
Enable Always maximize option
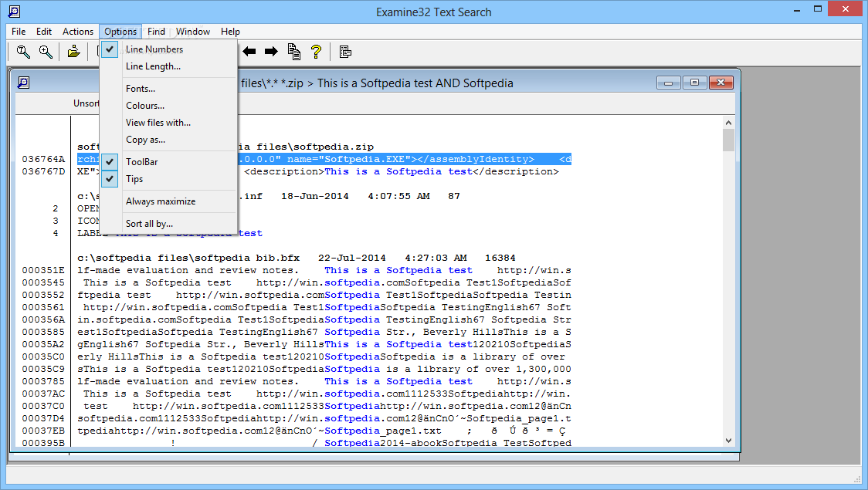pyautogui.click(x=168, y=201)
